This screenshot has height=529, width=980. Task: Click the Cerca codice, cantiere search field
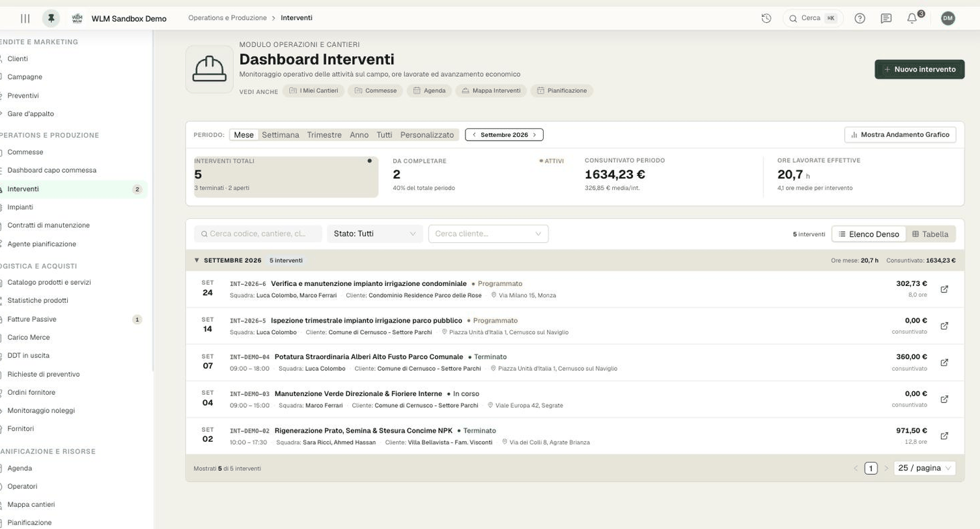pos(258,234)
